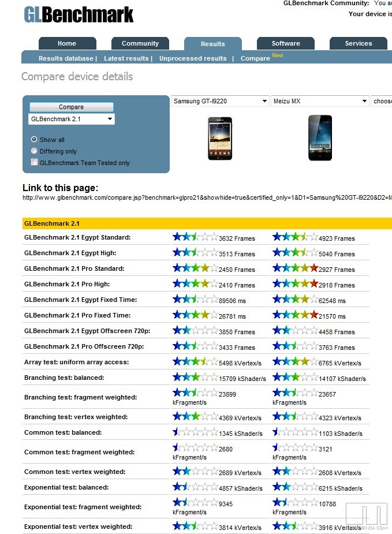Click Samsung's Common test balanced star rating

click(x=195, y=432)
